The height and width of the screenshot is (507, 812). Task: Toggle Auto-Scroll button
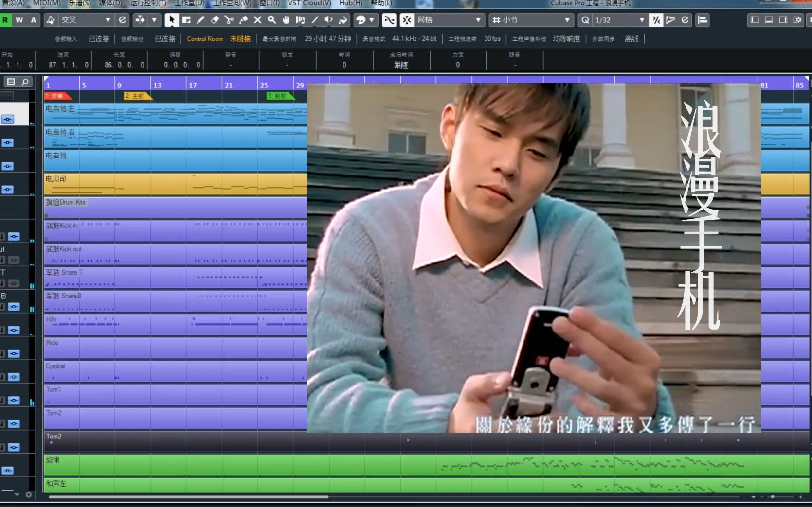pos(140,20)
